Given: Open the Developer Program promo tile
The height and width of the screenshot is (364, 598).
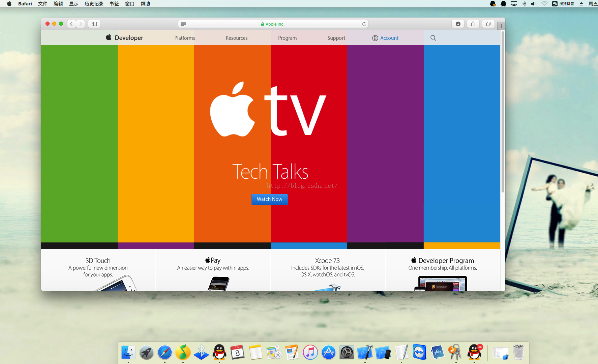Looking at the screenshot, I should click(443, 270).
